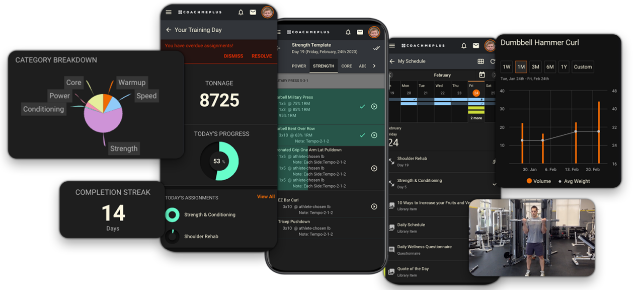Toggle Strength & Conditioning assignment complete

coord(173,214)
